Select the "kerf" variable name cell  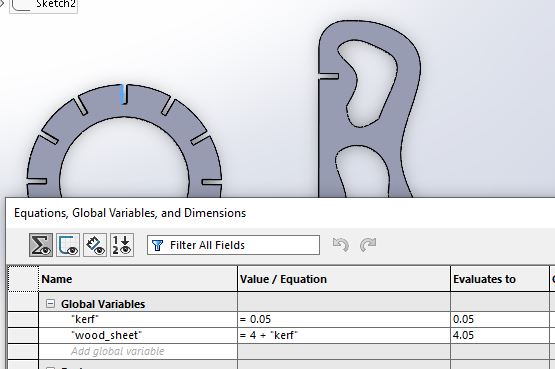pos(138,319)
